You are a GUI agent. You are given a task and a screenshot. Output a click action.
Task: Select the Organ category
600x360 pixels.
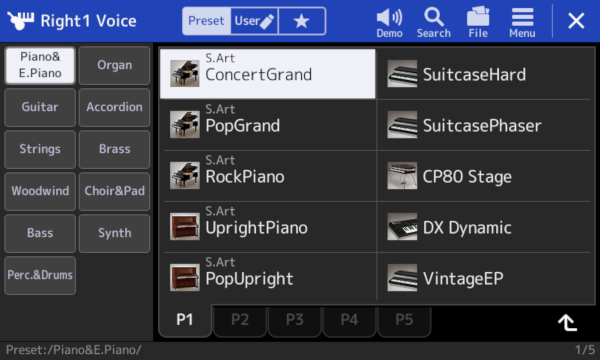(x=114, y=65)
